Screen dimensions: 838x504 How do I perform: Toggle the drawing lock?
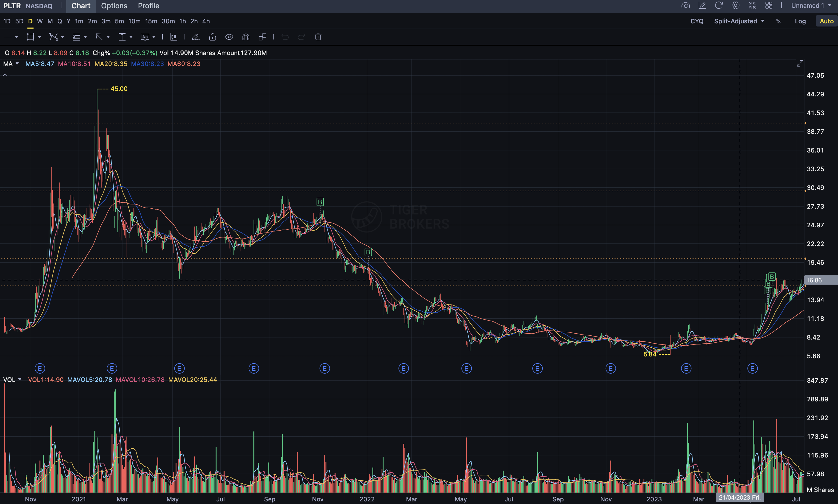pyautogui.click(x=213, y=37)
